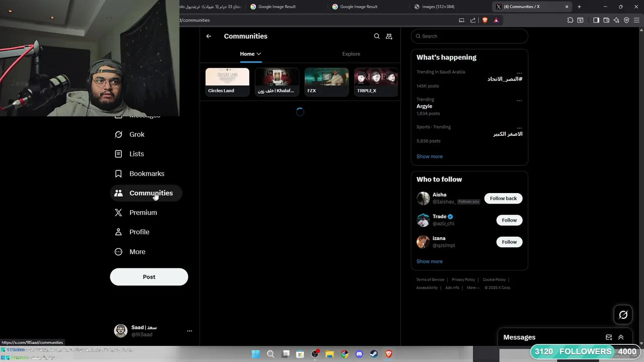The width and height of the screenshot is (644, 362).
Task: Click the create community people icon
Action: coord(389,36)
